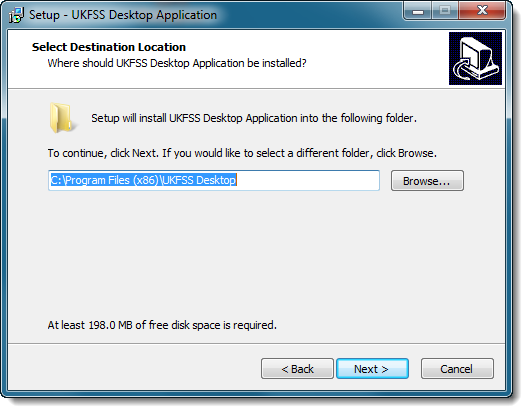Viewport: 528px width, 413px height.
Task: Click the yellow folder icon
Action: click(61, 118)
